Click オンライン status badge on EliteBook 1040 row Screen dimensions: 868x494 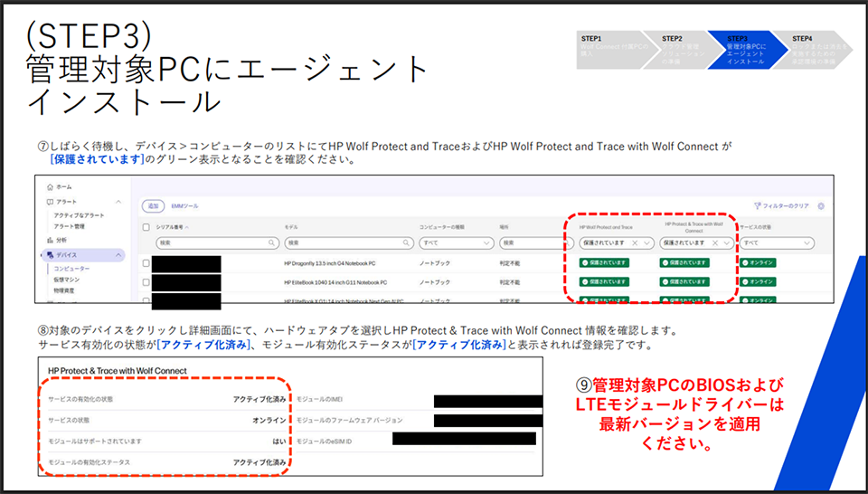(758, 281)
